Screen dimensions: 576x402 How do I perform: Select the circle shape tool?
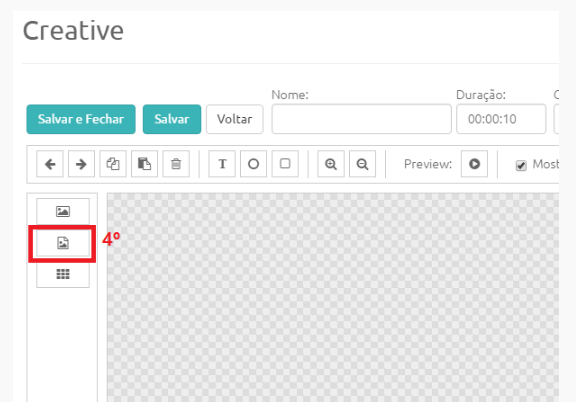(253, 164)
